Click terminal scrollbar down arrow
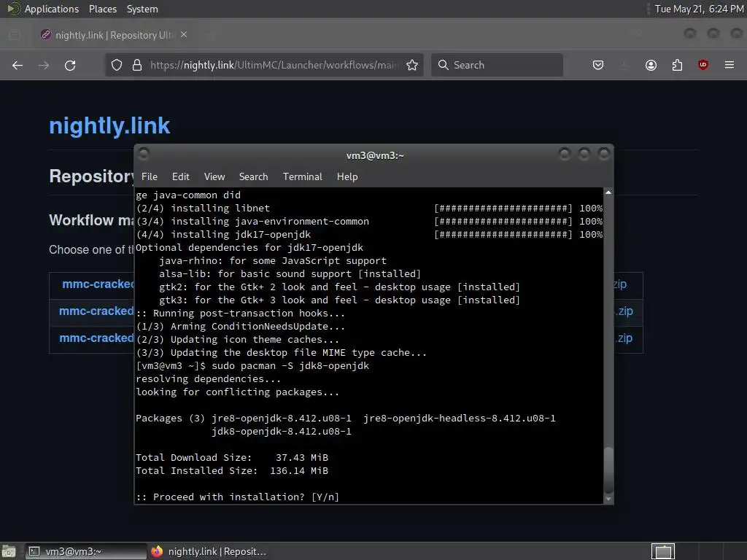The image size is (747, 560). tap(608, 499)
